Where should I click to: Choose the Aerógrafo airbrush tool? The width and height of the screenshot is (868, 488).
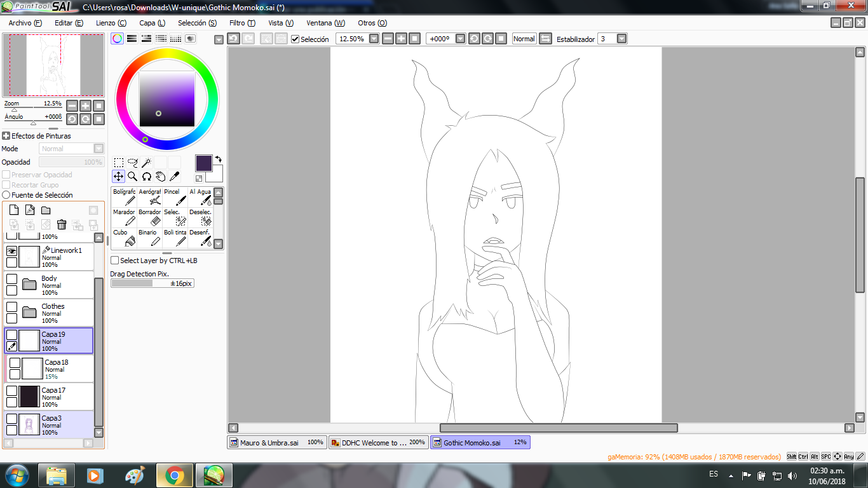pyautogui.click(x=149, y=196)
